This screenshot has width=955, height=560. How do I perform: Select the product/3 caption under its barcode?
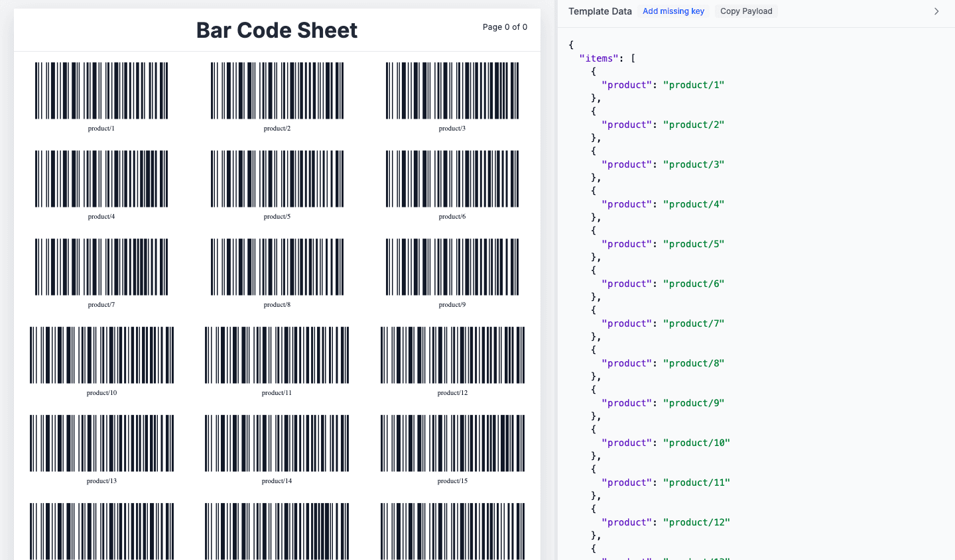(452, 128)
